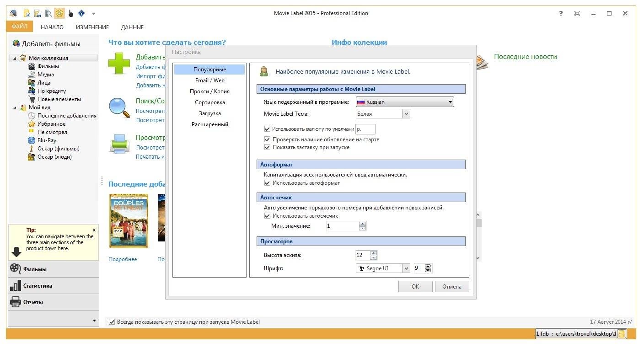Switch to the ИЗМЕНЕНИЕ ribbon tab
This screenshot has height=348, width=644.
coord(92,27)
